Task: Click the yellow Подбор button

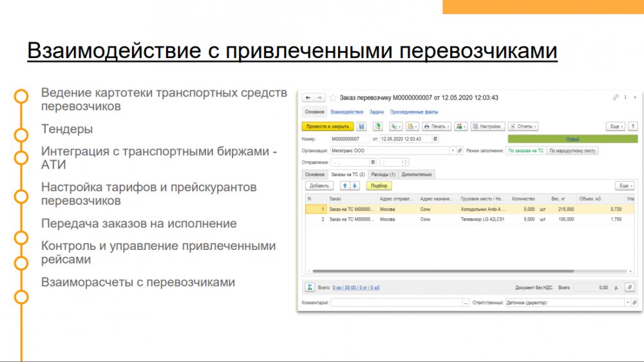Action: pyautogui.click(x=379, y=186)
